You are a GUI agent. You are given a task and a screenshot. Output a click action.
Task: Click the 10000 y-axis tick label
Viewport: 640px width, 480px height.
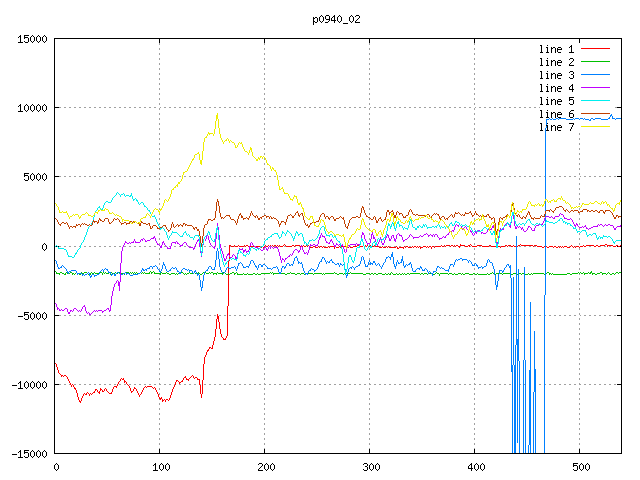[31, 108]
